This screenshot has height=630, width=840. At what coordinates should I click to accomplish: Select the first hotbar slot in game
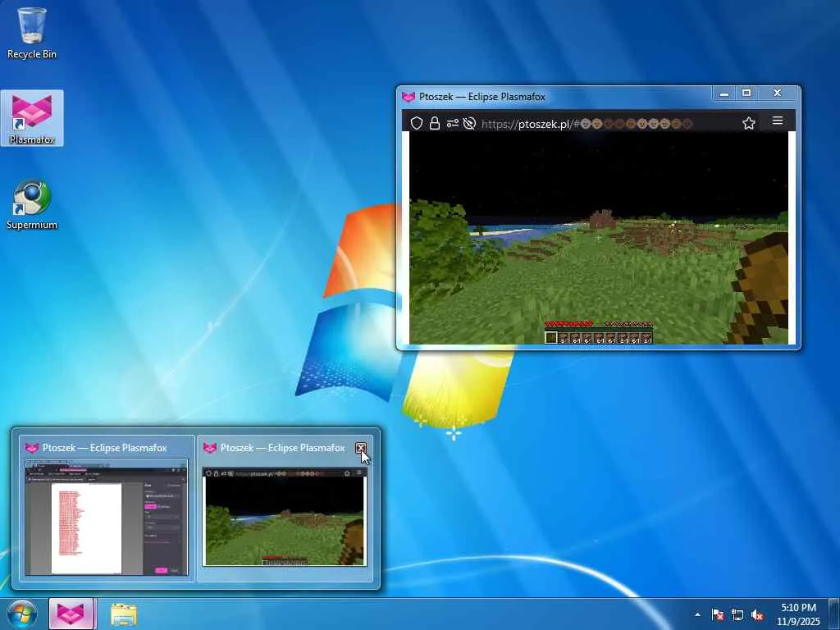pyautogui.click(x=550, y=337)
